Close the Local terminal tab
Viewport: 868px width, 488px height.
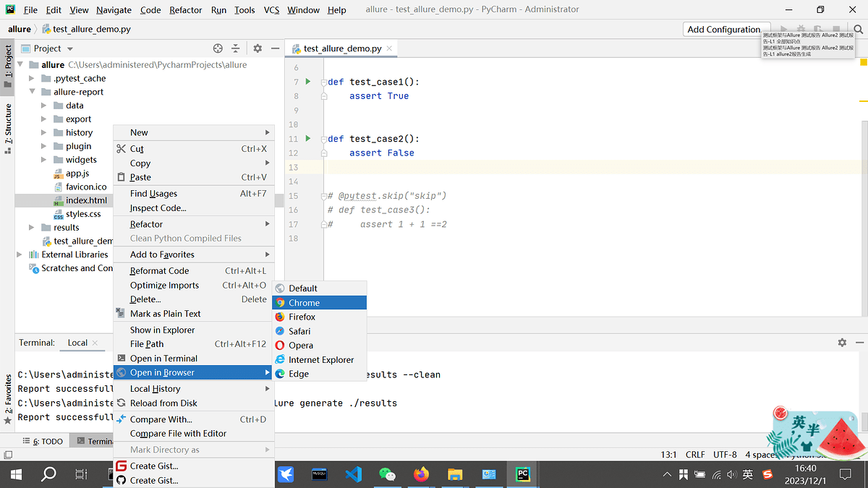click(95, 343)
